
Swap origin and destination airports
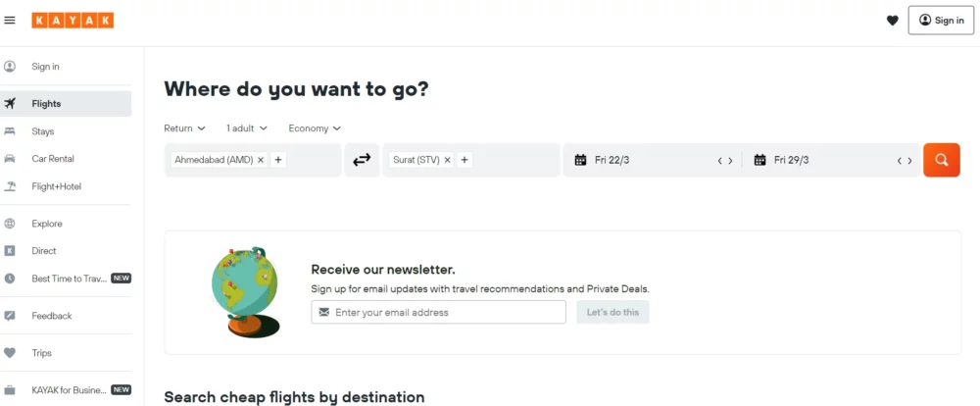[362, 160]
